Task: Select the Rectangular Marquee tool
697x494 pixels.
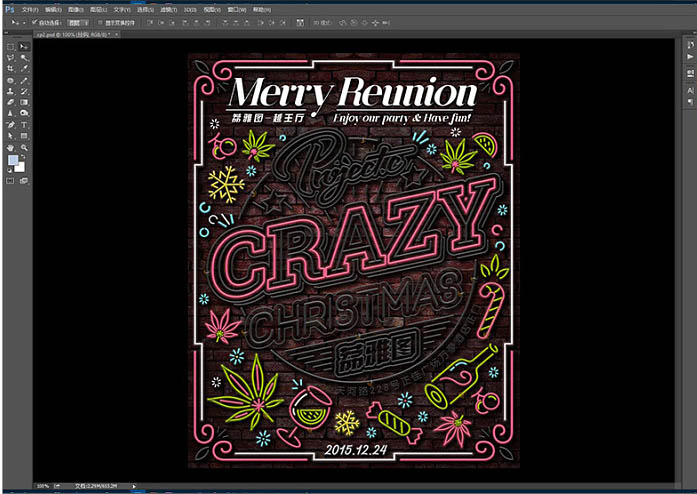Action: 11,46
